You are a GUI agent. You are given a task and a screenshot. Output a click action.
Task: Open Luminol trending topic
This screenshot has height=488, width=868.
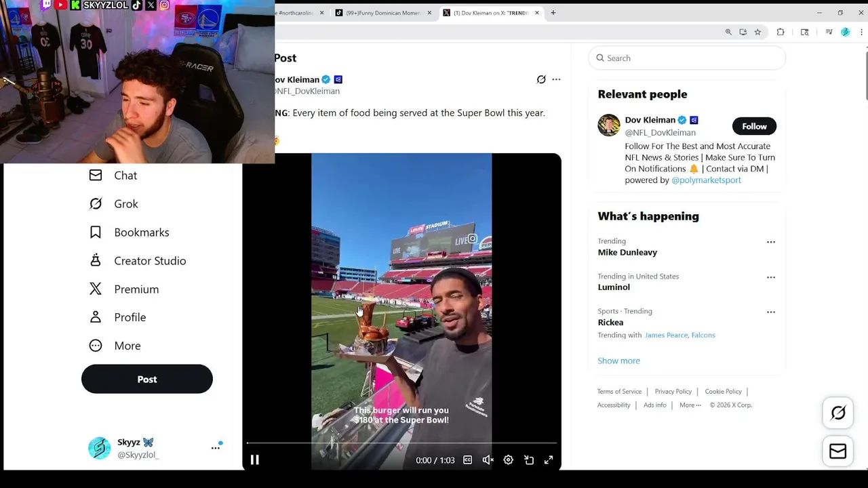614,287
